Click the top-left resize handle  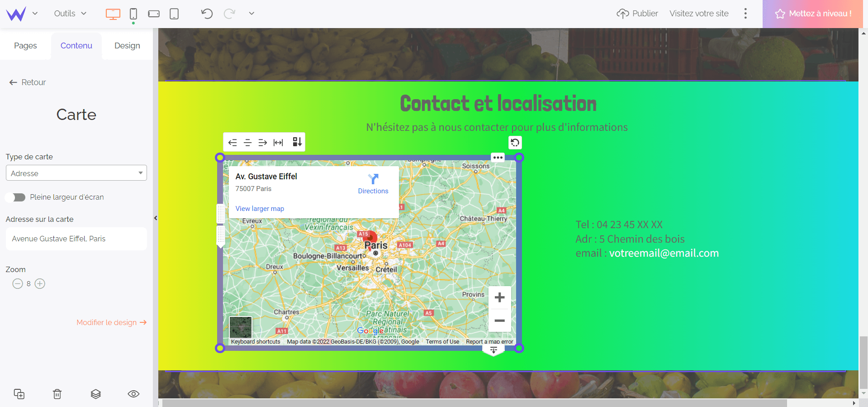click(220, 158)
